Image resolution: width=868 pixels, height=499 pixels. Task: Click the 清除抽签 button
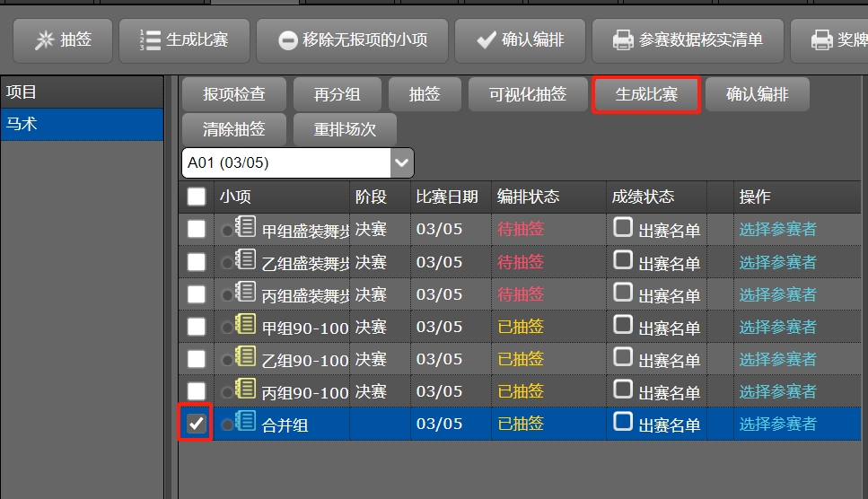(x=234, y=128)
